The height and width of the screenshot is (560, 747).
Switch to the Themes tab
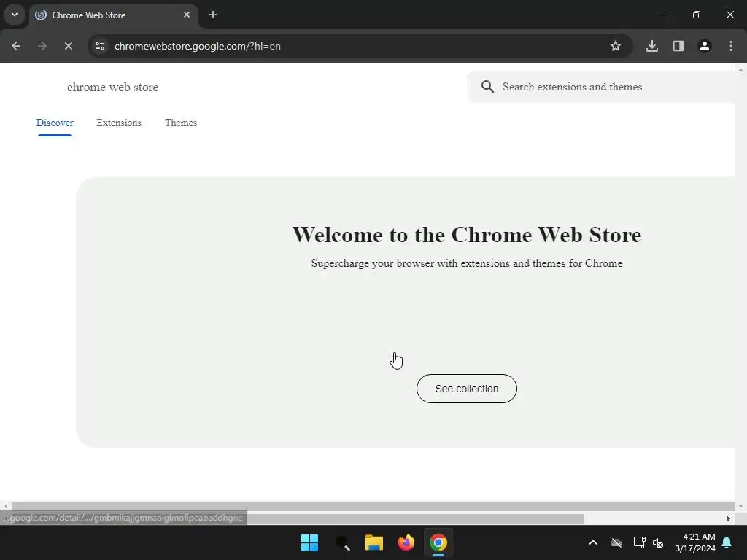pos(181,122)
